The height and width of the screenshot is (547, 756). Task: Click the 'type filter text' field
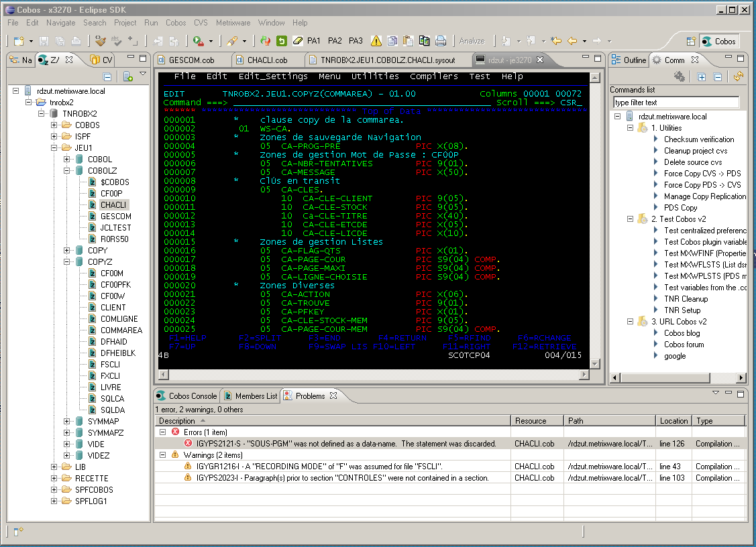676,102
